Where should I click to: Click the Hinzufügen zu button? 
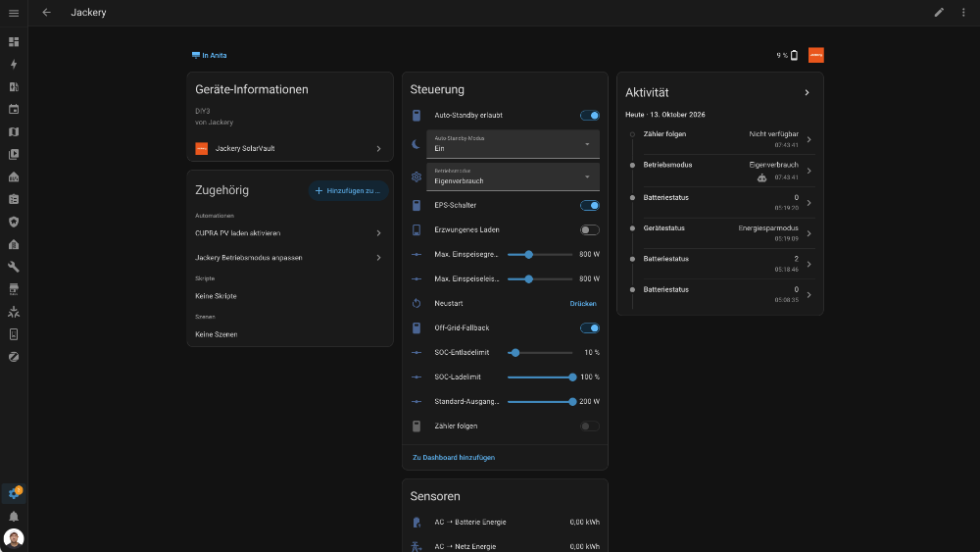point(348,190)
